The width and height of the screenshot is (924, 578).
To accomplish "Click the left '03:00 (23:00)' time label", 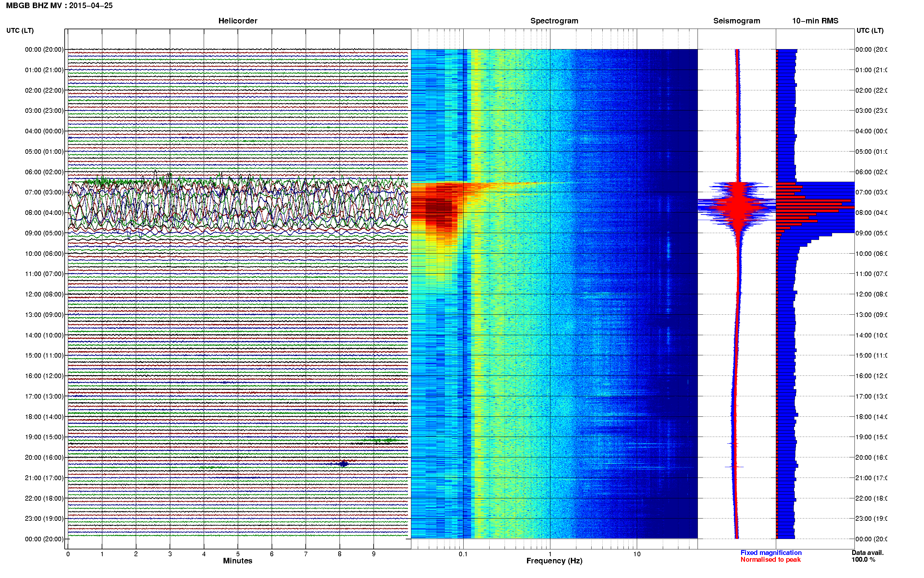I will tap(44, 111).
